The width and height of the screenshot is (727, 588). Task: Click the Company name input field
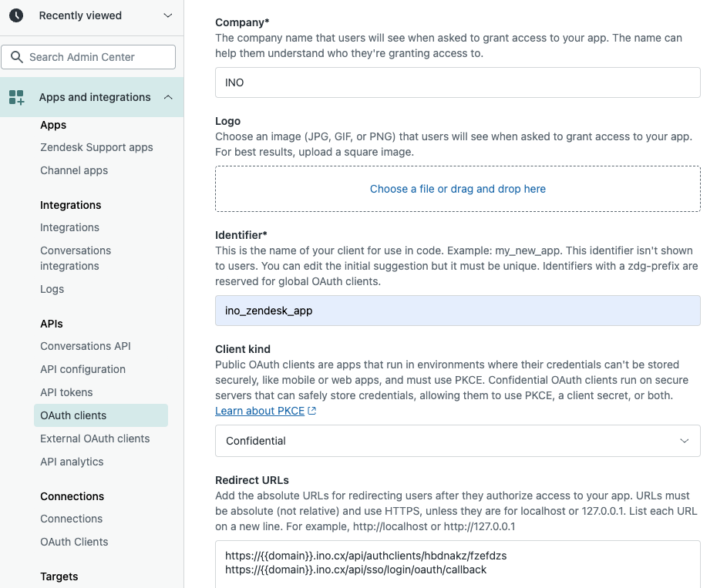[x=457, y=82]
